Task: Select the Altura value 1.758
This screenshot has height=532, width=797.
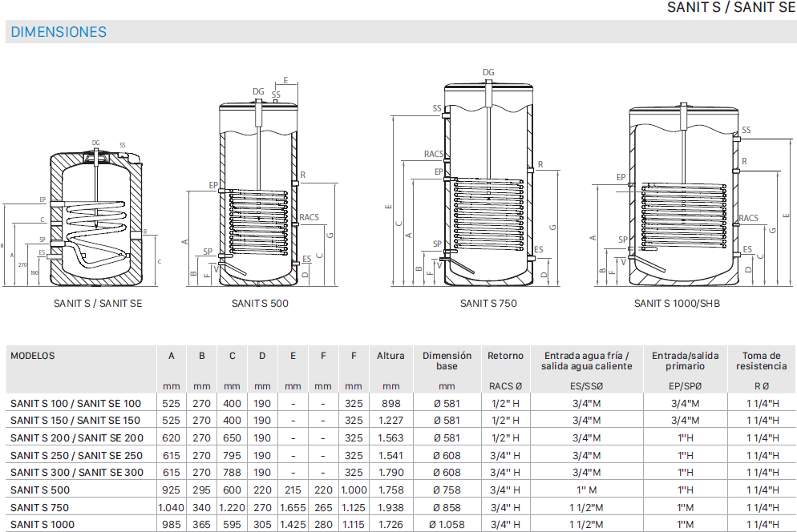Action: point(390,490)
